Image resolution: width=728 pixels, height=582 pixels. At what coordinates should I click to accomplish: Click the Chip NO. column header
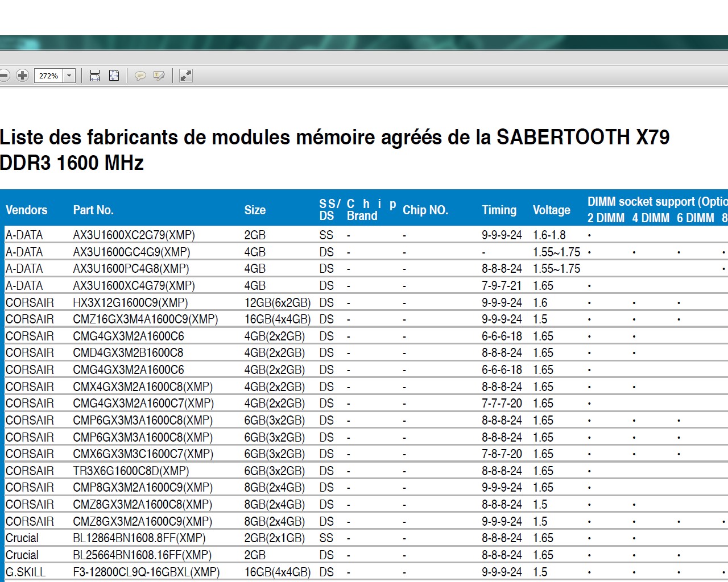tap(425, 210)
